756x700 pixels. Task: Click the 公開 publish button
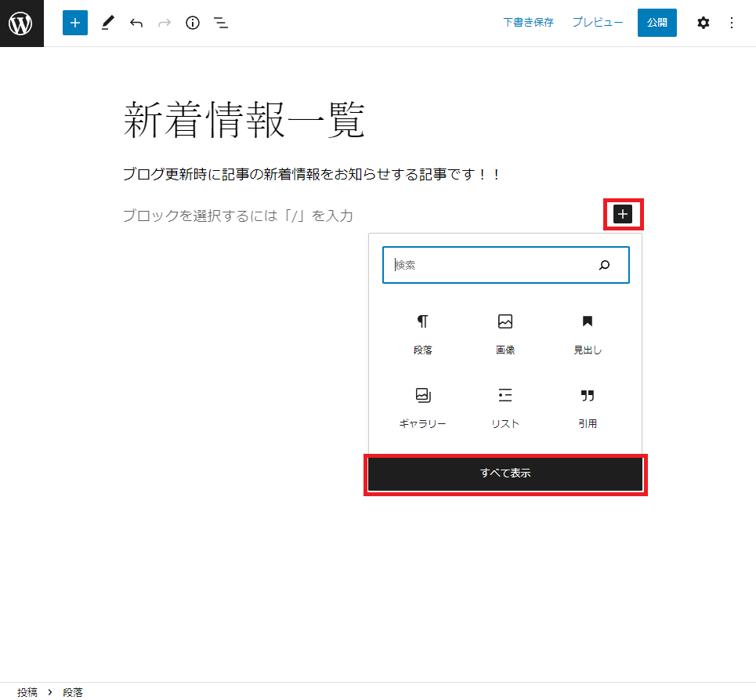point(657,23)
